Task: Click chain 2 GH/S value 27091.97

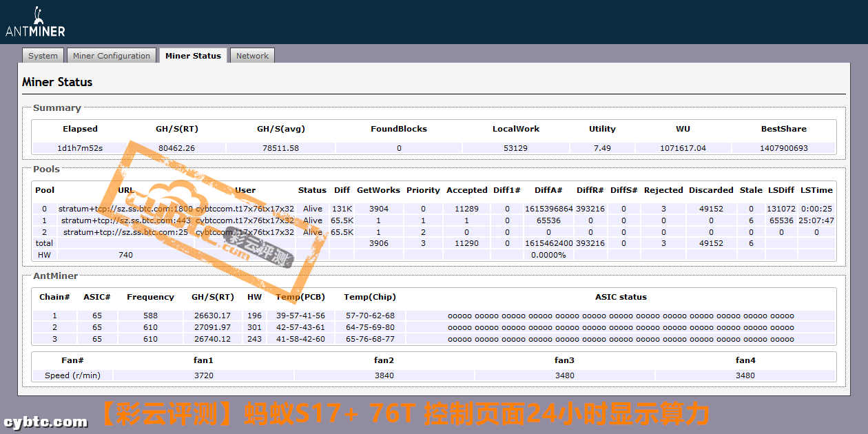Action: point(212,327)
